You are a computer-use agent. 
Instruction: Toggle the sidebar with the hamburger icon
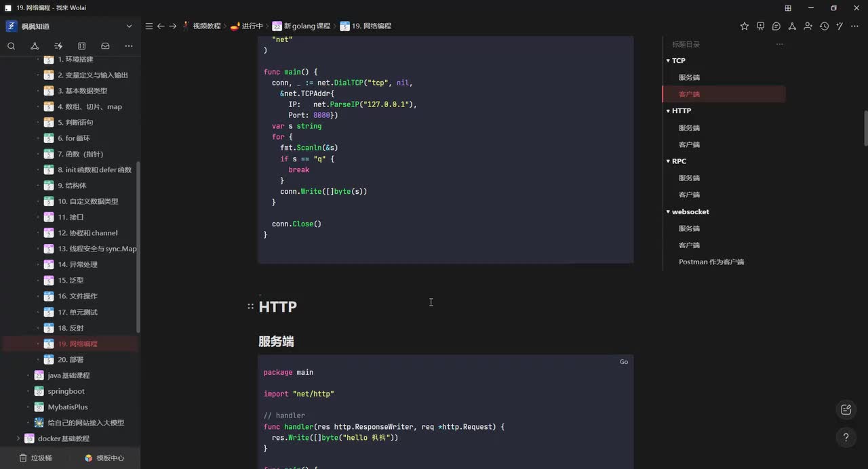pyautogui.click(x=149, y=26)
